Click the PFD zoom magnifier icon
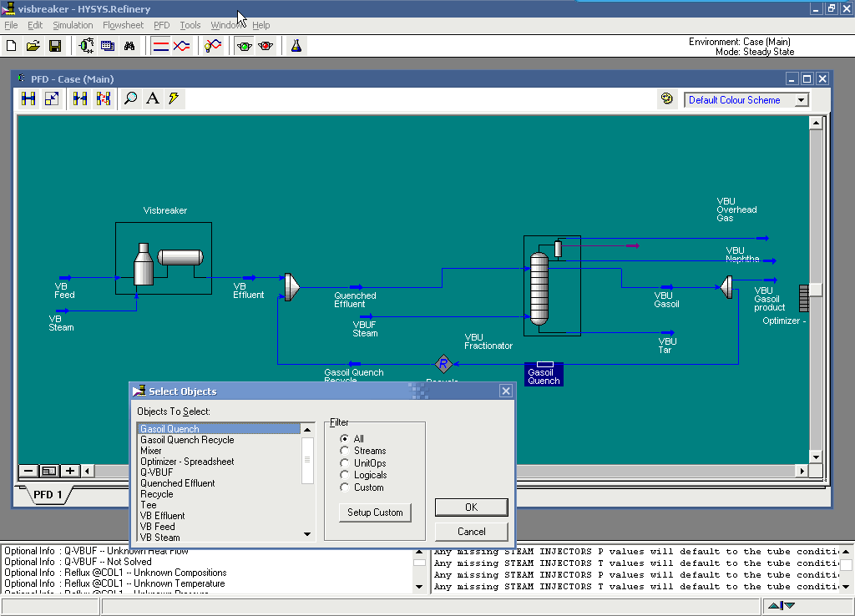 pyautogui.click(x=130, y=98)
